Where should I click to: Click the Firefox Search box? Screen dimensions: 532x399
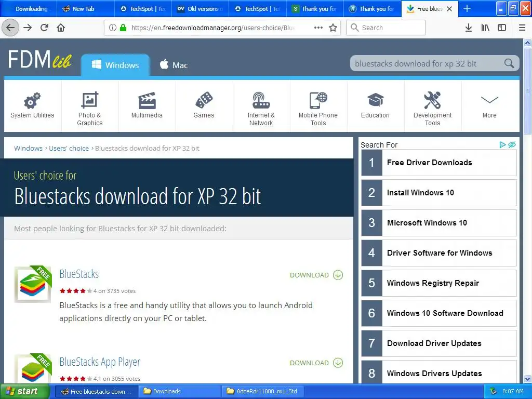click(386, 28)
